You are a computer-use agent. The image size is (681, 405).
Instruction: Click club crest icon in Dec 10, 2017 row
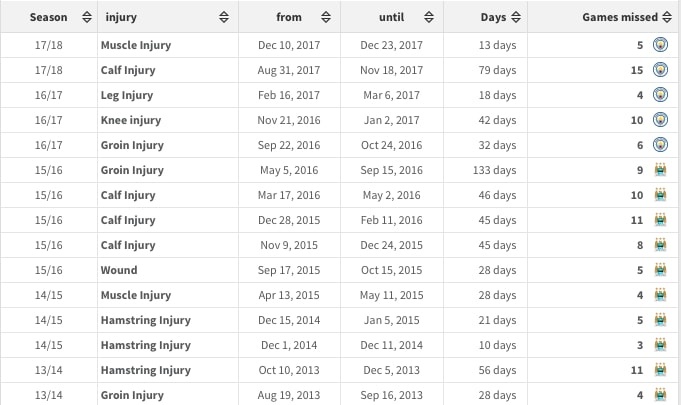(x=660, y=45)
